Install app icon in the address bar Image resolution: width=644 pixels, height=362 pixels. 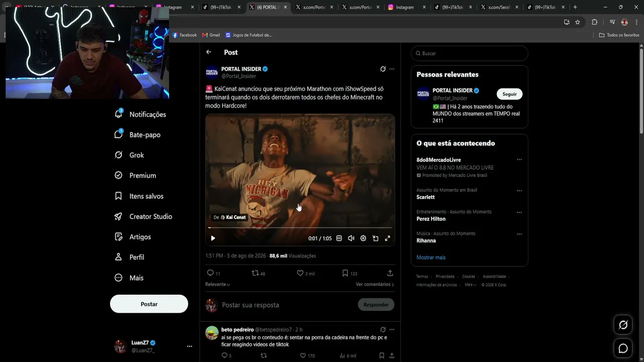tap(567, 22)
